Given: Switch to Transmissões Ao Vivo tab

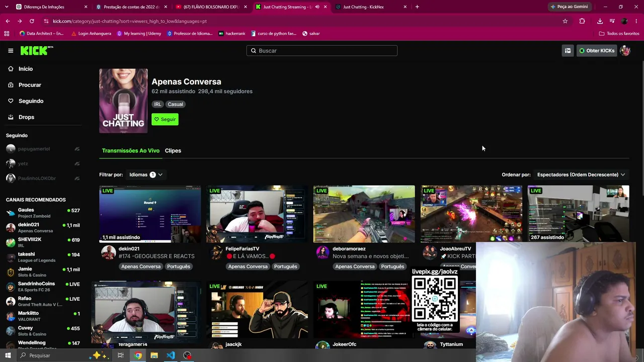Looking at the screenshot, I should click(131, 151).
